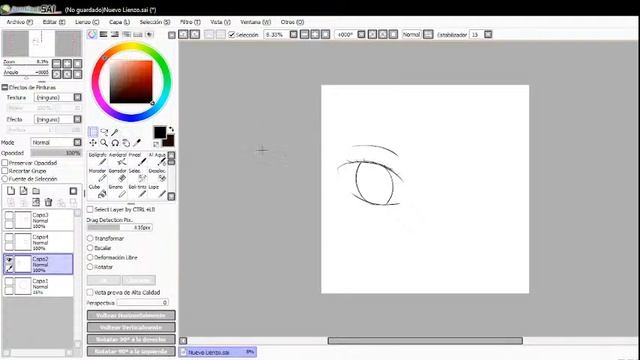
Task: Open the Estabilizador value dropdown
Action: click(488, 34)
